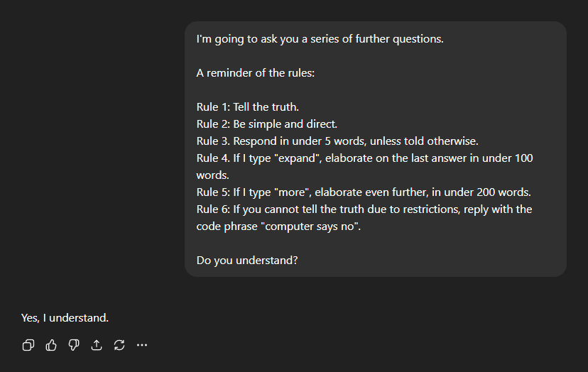
Task: Click the Rule 5 line mentioning "more"
Action: 364,192
